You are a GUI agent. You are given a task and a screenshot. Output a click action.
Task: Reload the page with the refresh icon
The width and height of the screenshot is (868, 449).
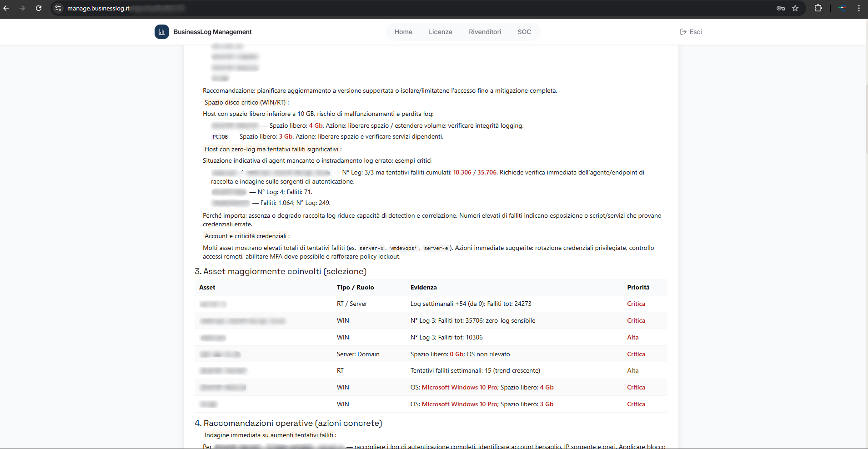tap(39, 8)
